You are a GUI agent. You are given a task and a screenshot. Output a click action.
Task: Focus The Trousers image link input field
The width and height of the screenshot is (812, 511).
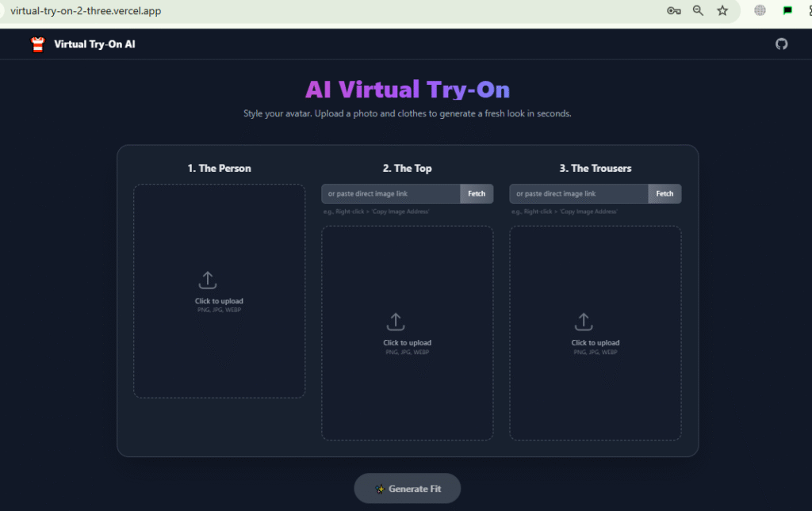(579, 194)
